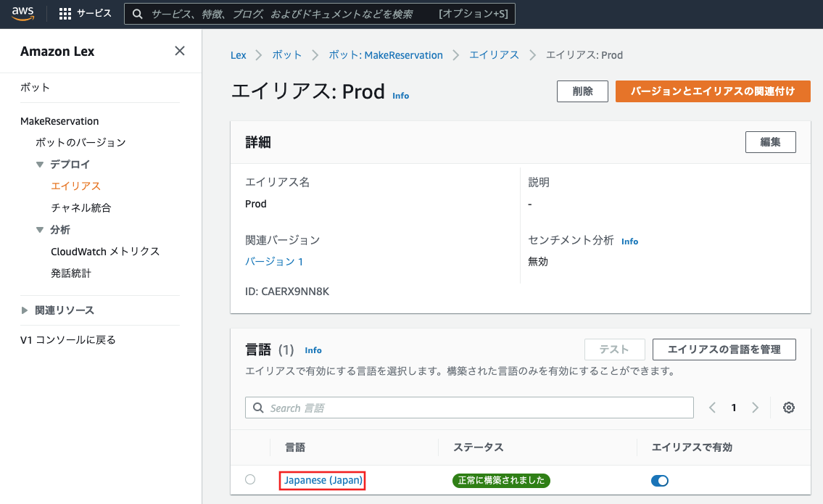Open Info next to エイリアス: Prod title

tap(400, 96)
